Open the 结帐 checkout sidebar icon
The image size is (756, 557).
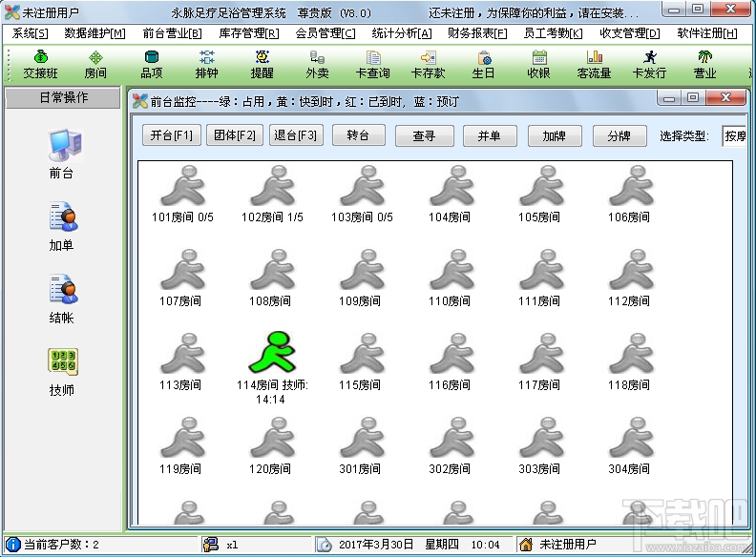coord(63,289)
